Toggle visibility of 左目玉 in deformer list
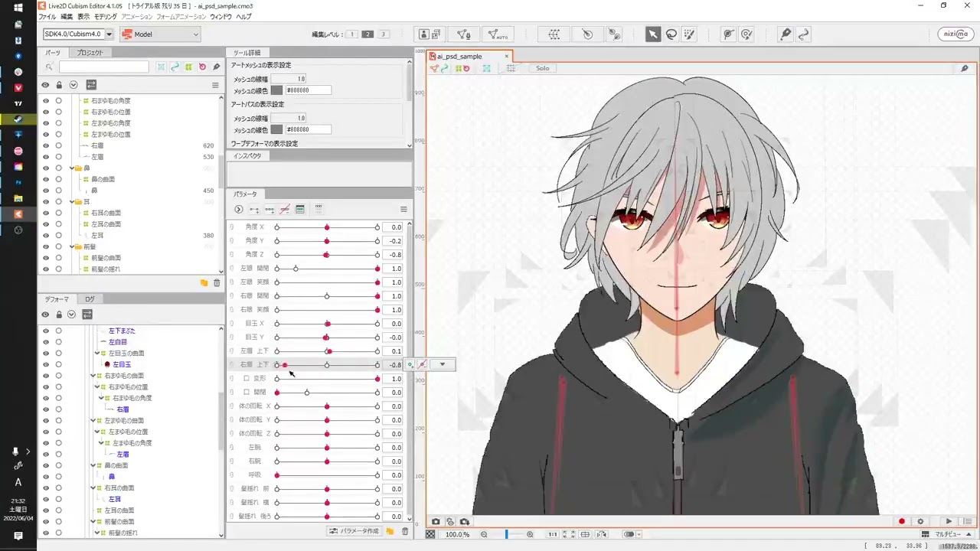This screenshot has width=980, height=551. [x=46, y=364]
